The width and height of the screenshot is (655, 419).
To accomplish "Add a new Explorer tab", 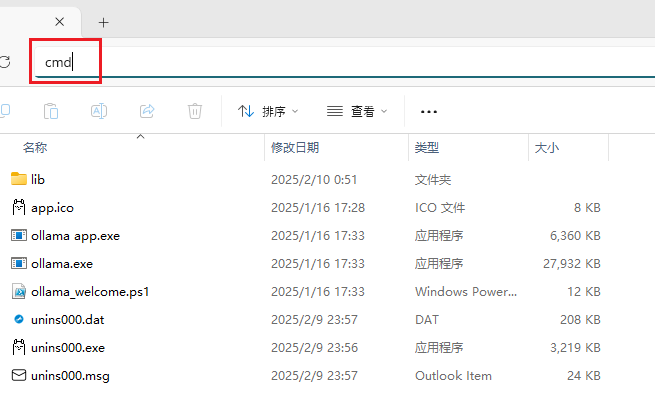I will tap(104, 22).
